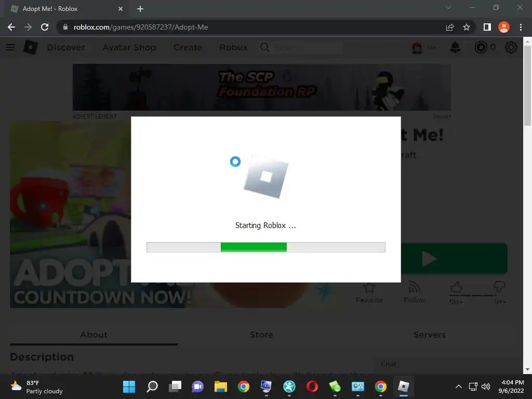
Task: Click the browser forward arrow
Action: tap(28, 27)
